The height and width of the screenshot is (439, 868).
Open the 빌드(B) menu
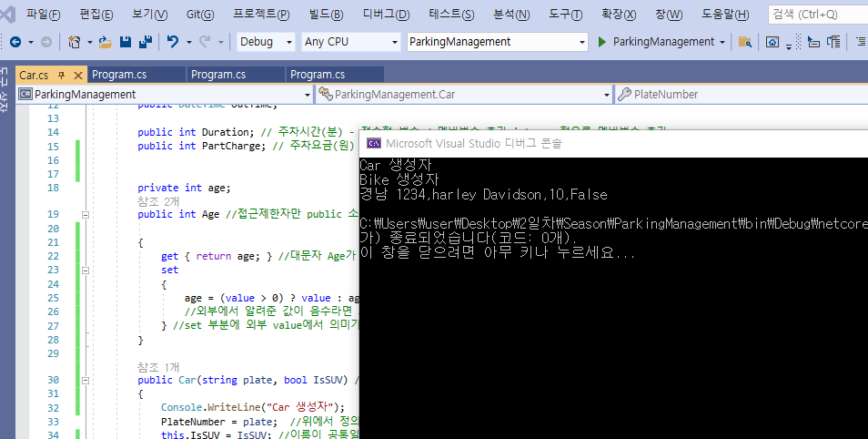pos(326,15)
